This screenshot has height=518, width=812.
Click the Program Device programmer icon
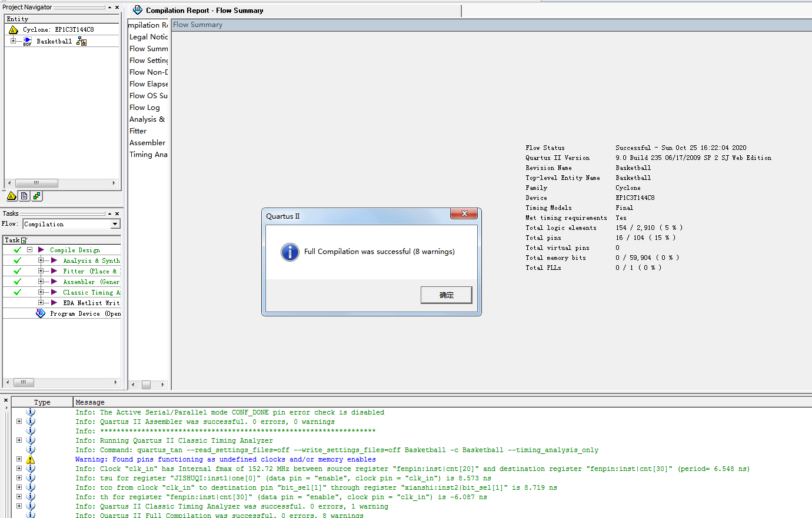tap(41, 313)
